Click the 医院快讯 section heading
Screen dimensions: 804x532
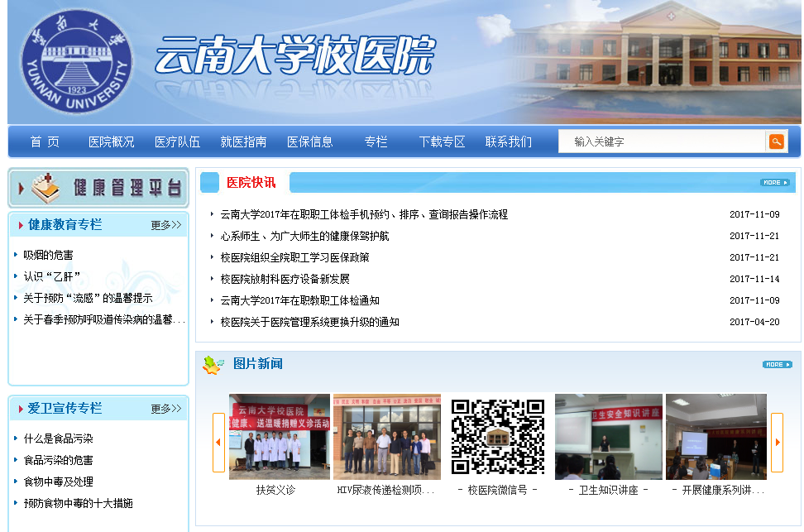[251, 183]
